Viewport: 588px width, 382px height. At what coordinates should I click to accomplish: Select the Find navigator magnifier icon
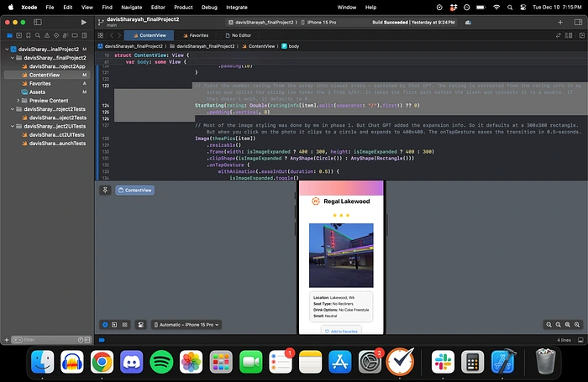click(x=38, y=36)
